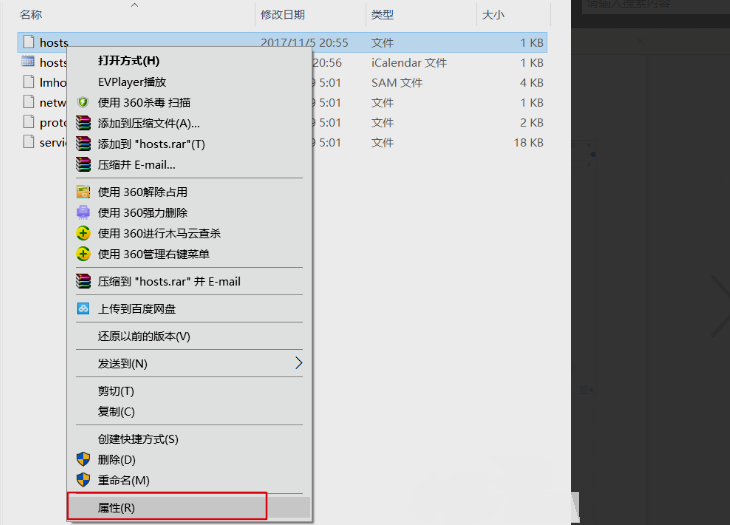Click the 360 antivirus shield icon
The width and height of the screenshot is (730, 525).
click(x=83, y=102)
